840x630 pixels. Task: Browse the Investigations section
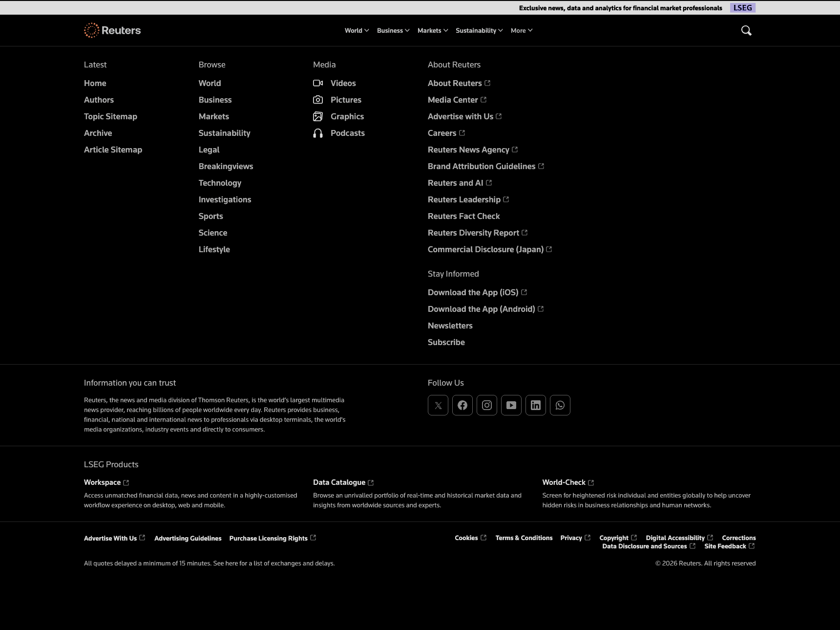click(225, 199)
